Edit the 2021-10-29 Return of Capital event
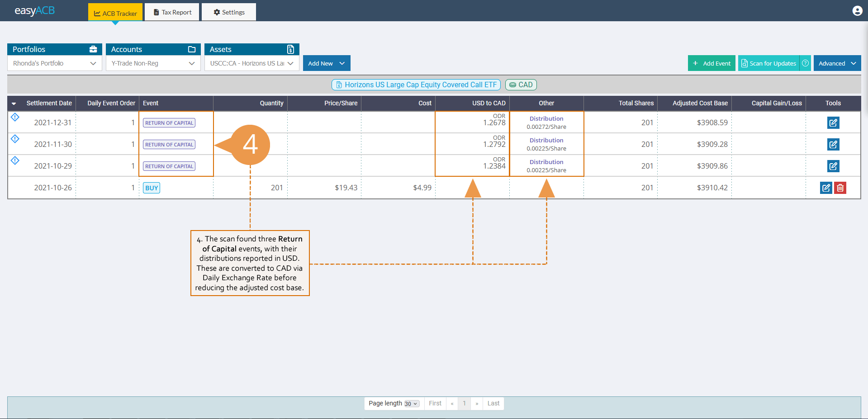Viewport: 868px width, 419px height. pos(833,166)
